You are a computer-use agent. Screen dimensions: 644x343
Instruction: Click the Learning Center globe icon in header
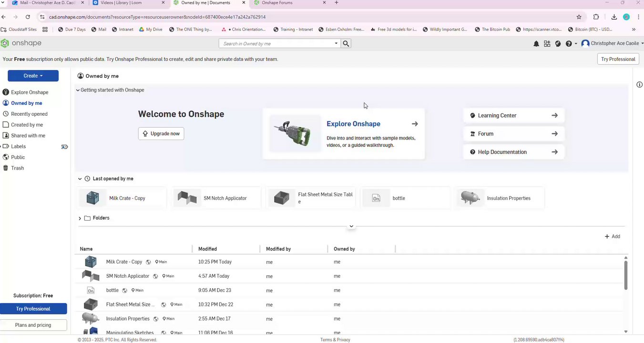point(558,44)
